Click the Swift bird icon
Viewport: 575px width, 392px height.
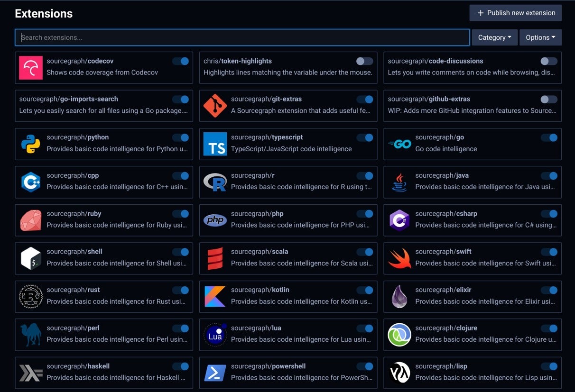coord(399,258)
